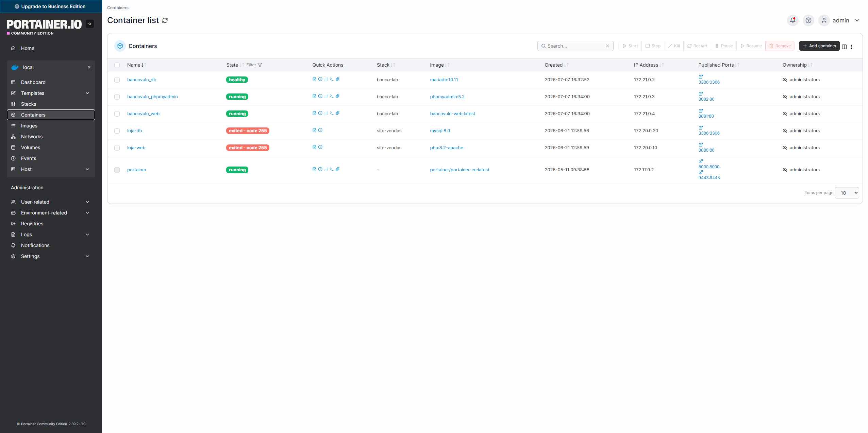Open the help question mark icon
The height and width of the screenshot is (433, 868).
point(808,20)
